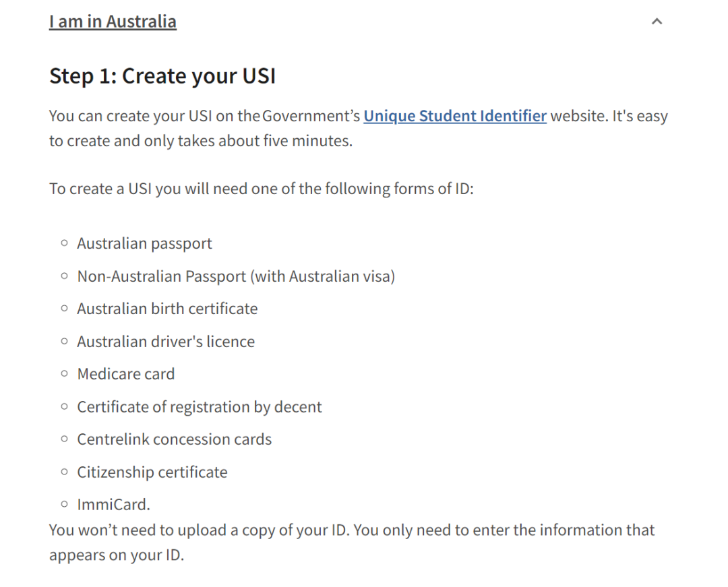Click the 'Citizenship certificate' list entry
Image resolution: width=728 pixels, height=587 pixels.
(x=152, y=472)
